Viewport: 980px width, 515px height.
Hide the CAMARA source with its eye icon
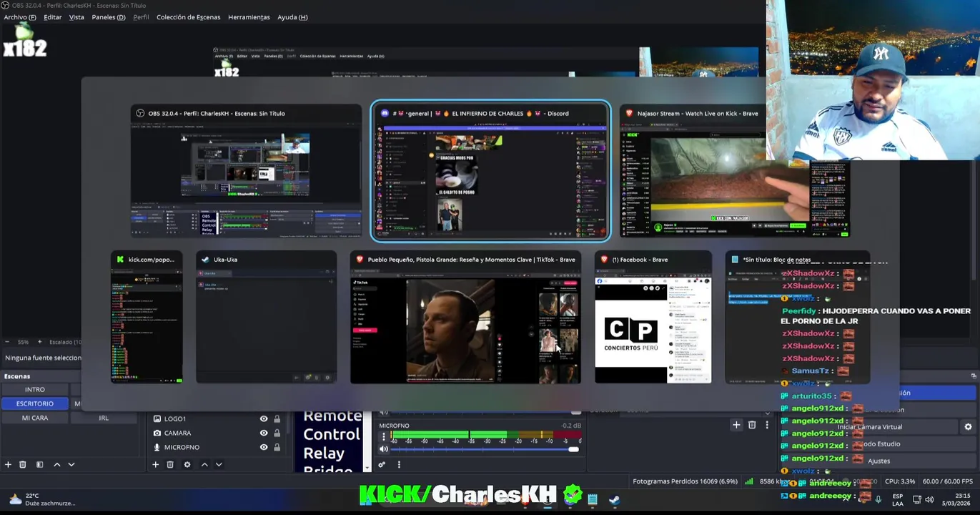tap(264, 433)
